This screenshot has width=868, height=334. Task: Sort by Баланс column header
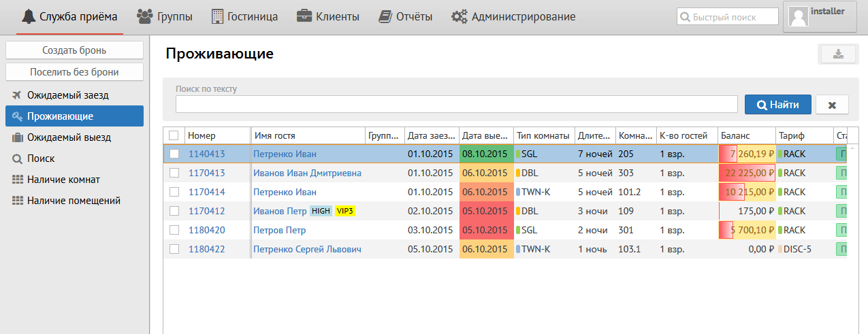(x=745, y=135)
